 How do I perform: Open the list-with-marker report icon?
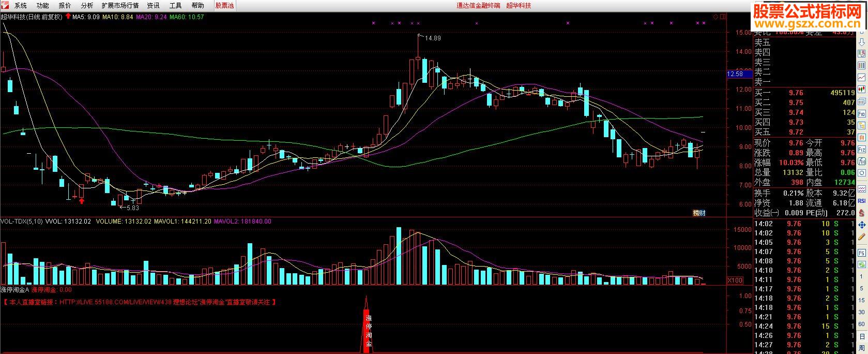862,53
